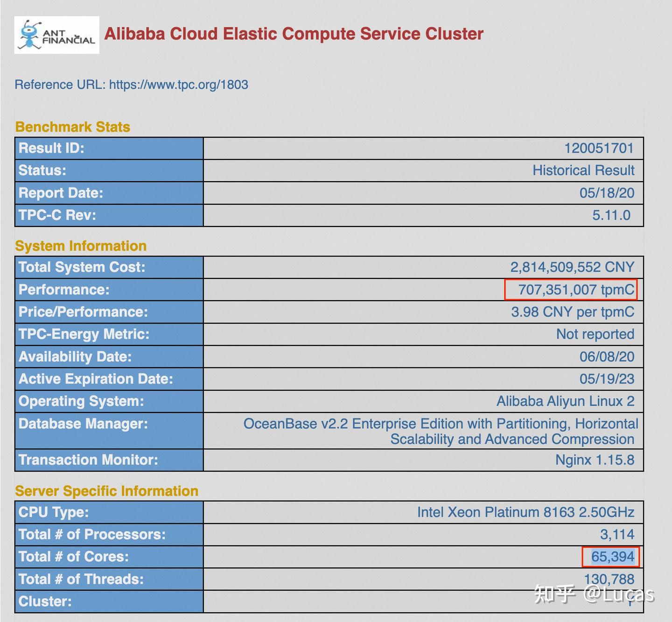Click the Availability Date value 06/08/20
The image size is (672, 622).
point(607,357)
